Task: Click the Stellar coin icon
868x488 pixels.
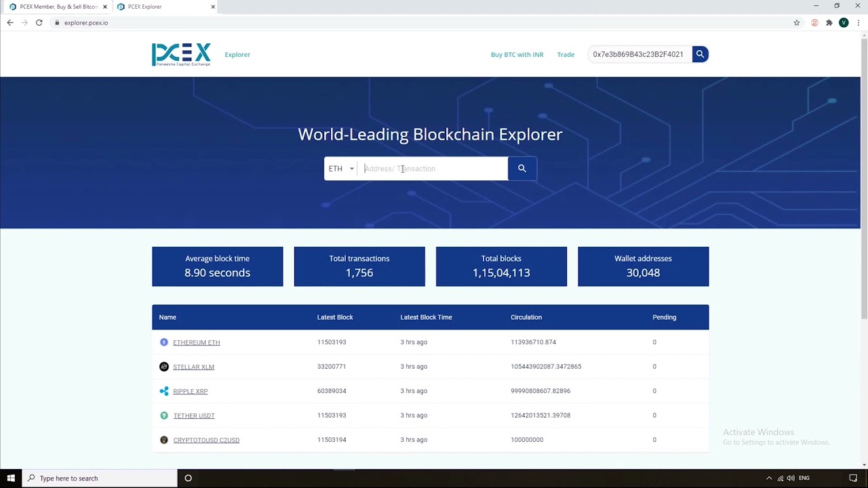Action: coord(163,367)
